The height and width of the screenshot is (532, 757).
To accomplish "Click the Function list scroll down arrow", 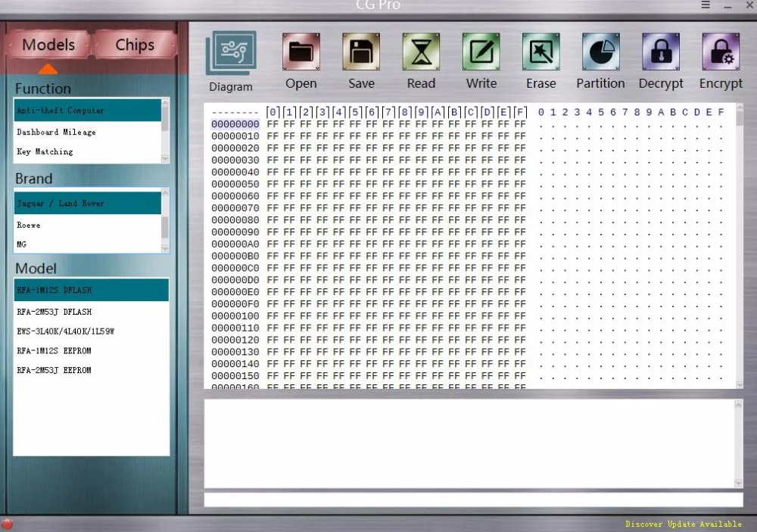I will click(x=165, y=159).
